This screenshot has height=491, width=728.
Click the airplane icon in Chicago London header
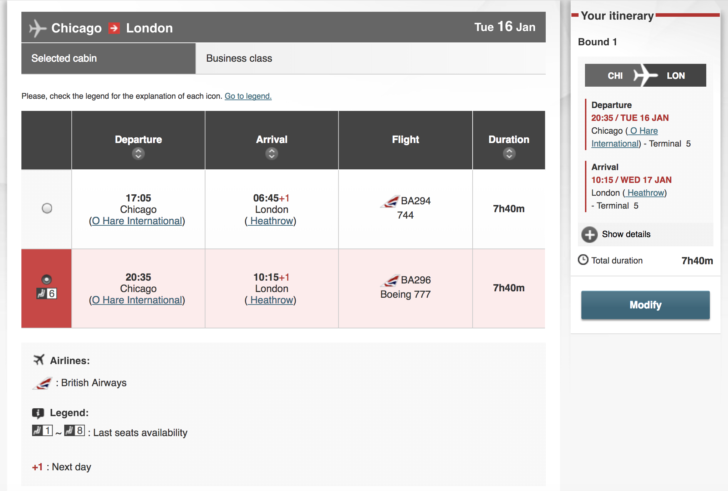point(38,28)
